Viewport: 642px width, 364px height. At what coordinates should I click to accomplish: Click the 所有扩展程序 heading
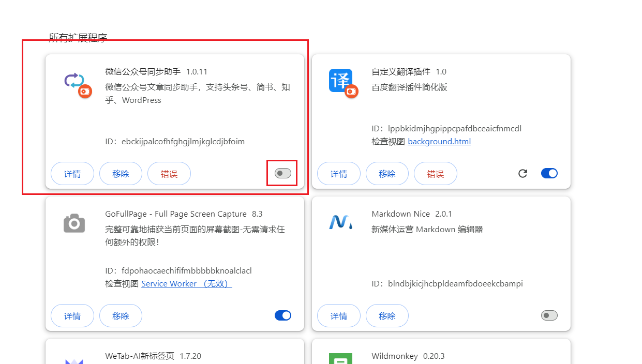point(78,38)
